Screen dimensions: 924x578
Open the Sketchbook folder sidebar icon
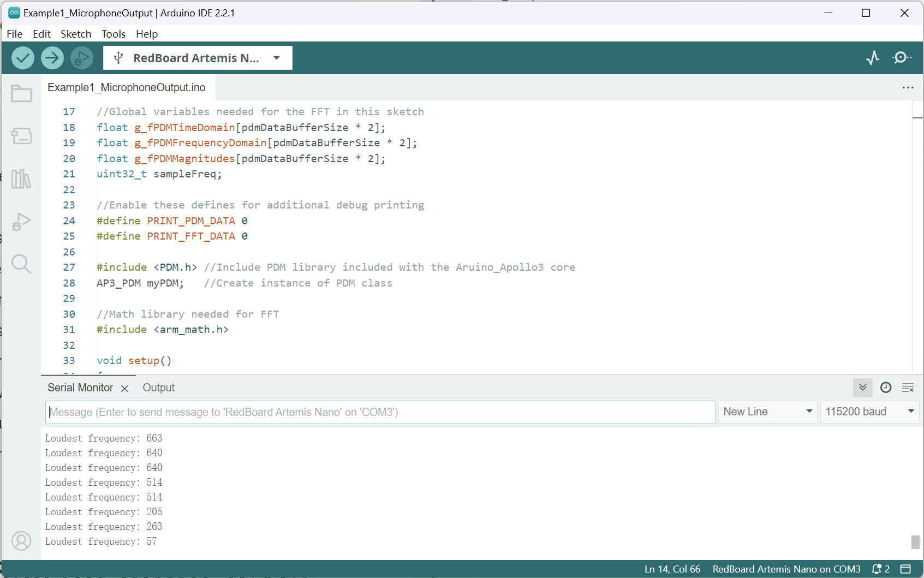click(21, 94)
